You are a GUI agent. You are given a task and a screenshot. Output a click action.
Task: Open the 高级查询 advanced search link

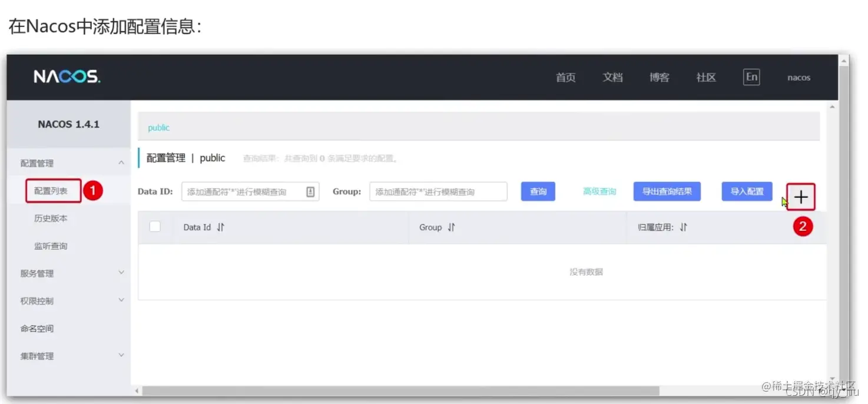(x=599, y=191)
